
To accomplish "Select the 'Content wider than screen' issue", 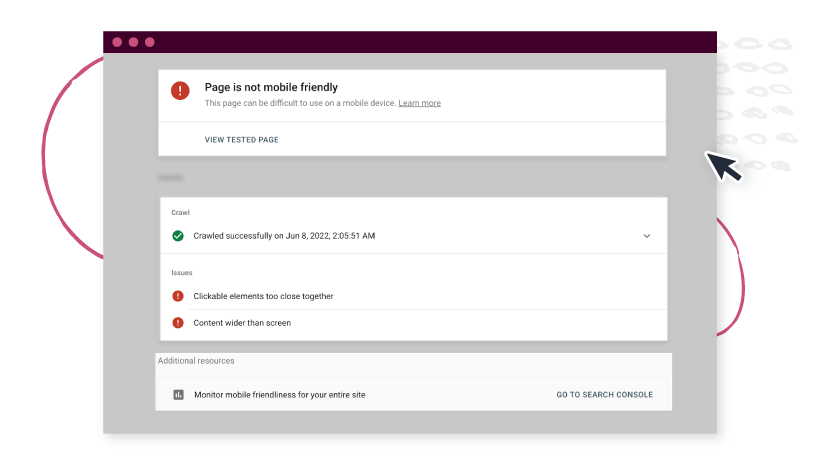I will [x=242, y=323].
